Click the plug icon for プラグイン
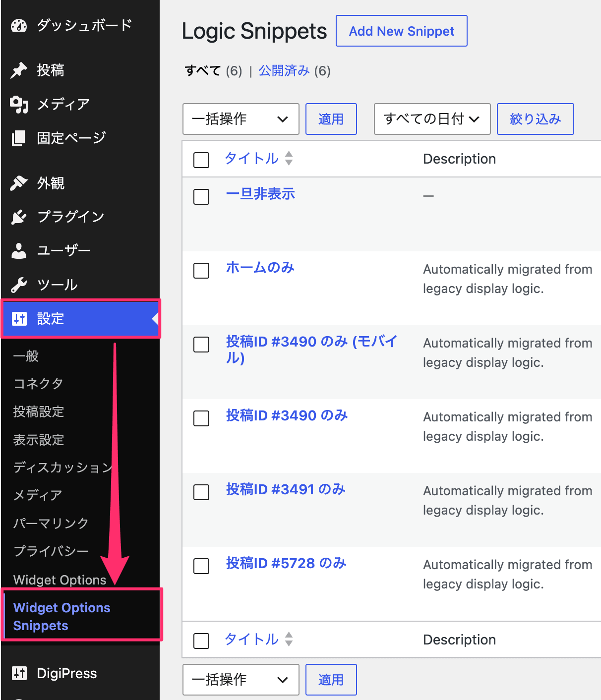This screenshot has width=601, height=700. coord(19,217)
